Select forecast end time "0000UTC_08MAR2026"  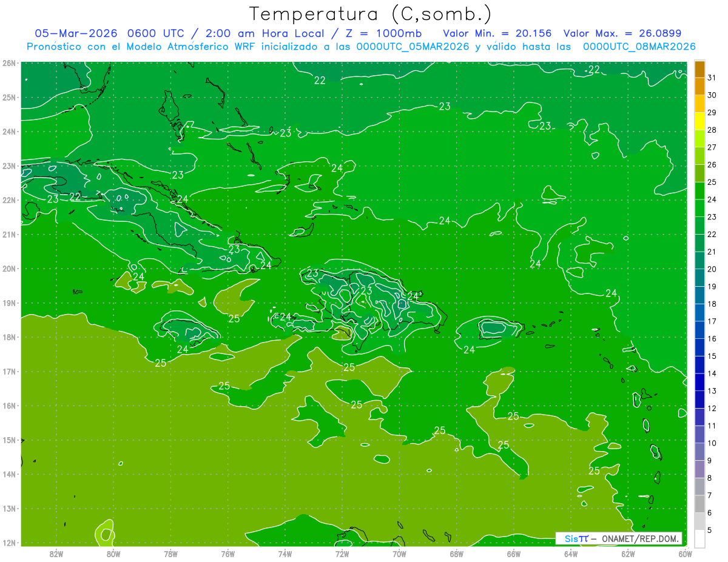click(639, 46)
